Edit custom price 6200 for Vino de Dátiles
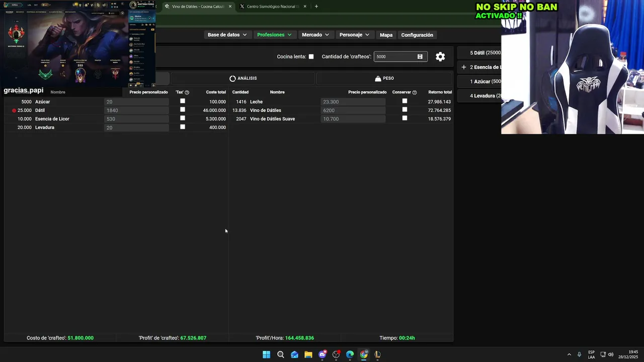Viewport: 644px width, 362px height. (x=353, y=111)
